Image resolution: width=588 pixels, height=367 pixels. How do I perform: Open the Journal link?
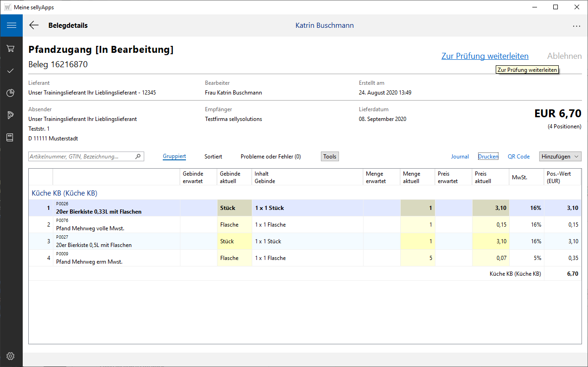pyautogui.click(x=460, y=157)
